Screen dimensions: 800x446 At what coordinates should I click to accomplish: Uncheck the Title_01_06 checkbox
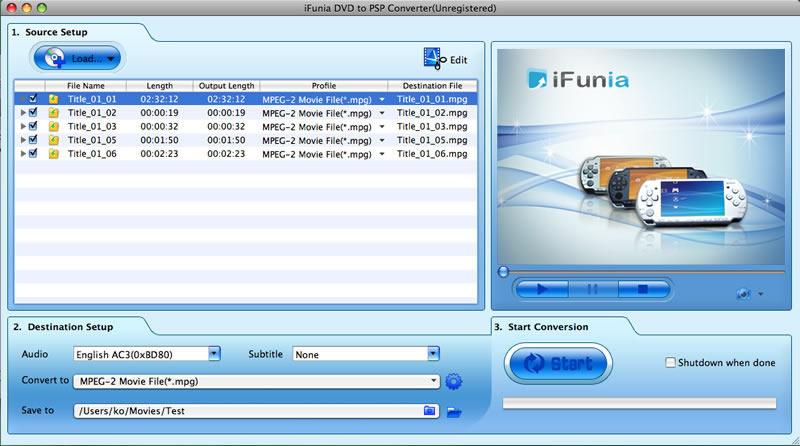click(x=33, y=154)
